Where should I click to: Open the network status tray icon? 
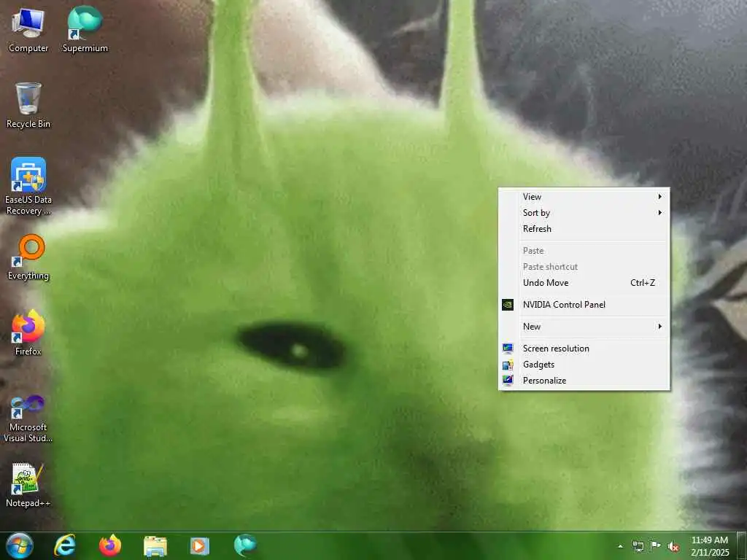[638, 546]
